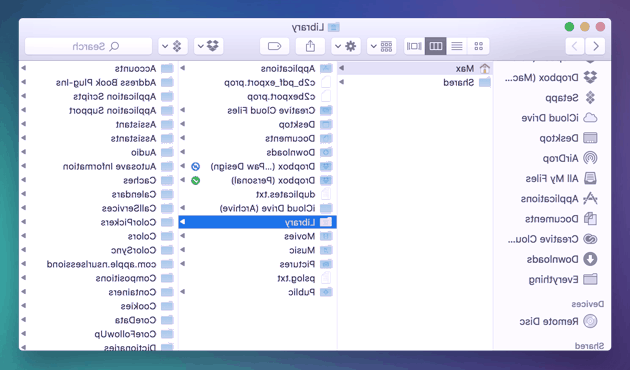The image size is (630, 370).
Task: Open Creative Clou... sidebar item
Action: pyautogui.click(x=552, y=239)
